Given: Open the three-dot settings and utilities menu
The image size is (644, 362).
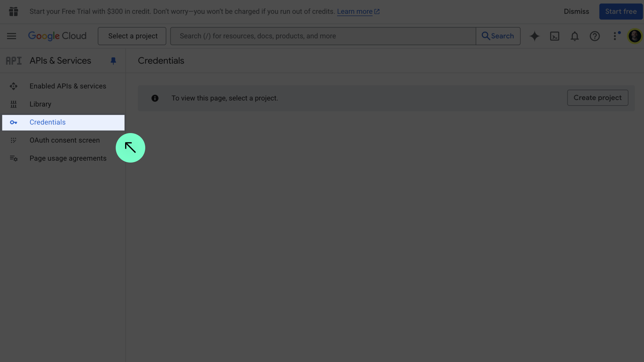Looking at the screenshot, I should 615,36.
